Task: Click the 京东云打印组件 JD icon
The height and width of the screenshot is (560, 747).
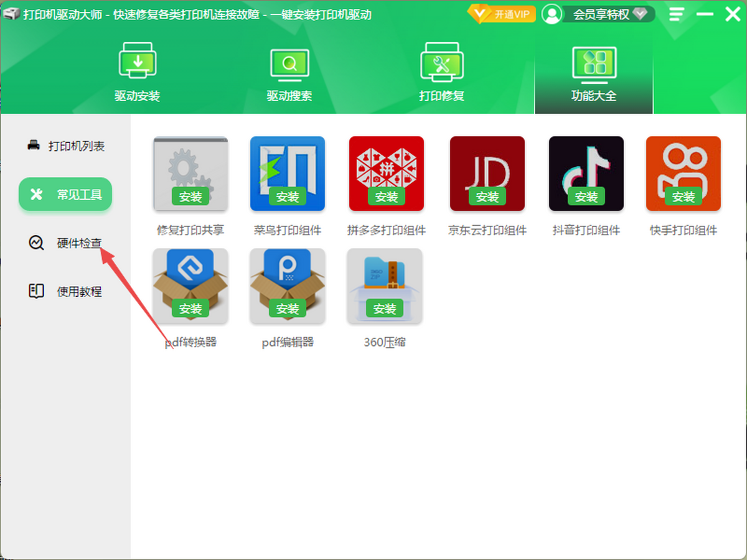Action: click(487, 174)
